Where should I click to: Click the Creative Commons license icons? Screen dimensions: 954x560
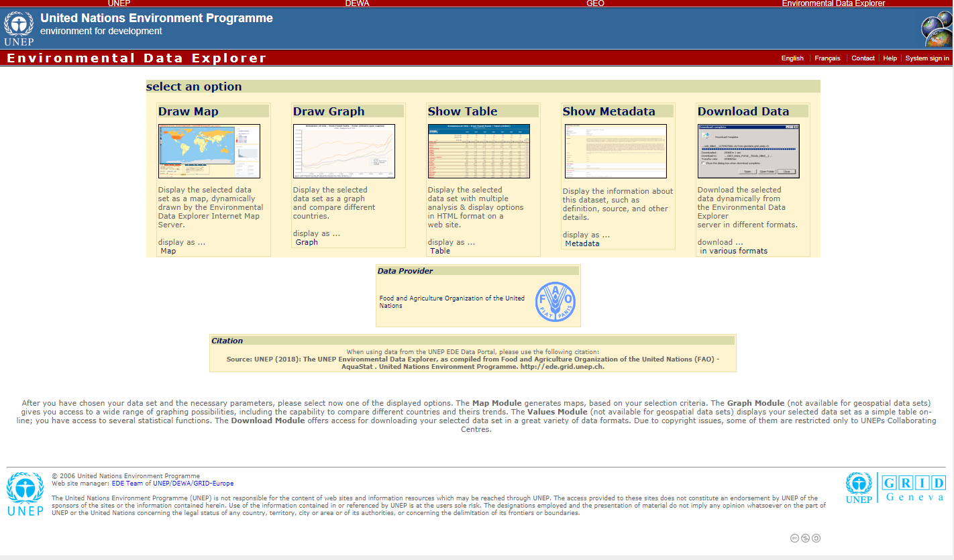point(805,538)
